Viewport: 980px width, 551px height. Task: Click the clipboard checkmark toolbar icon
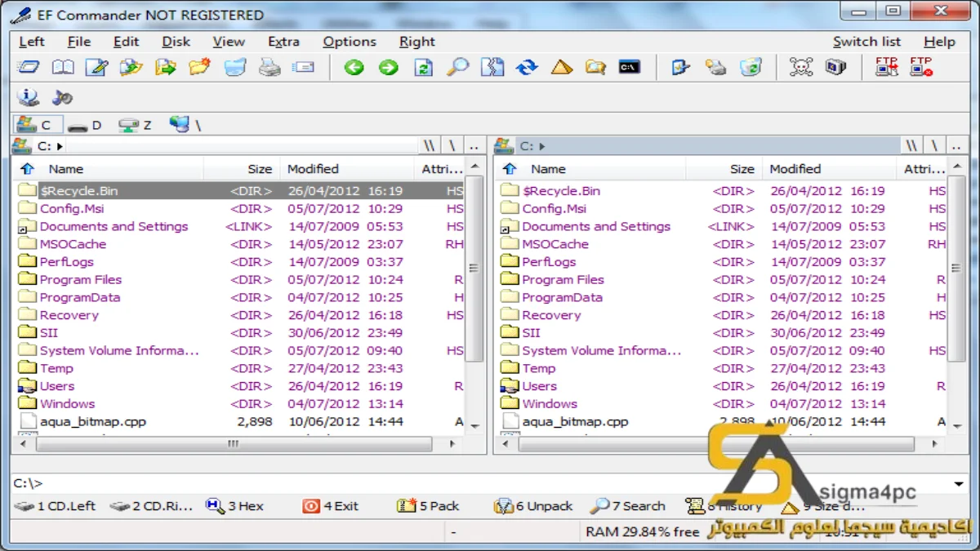pos(681,68)
